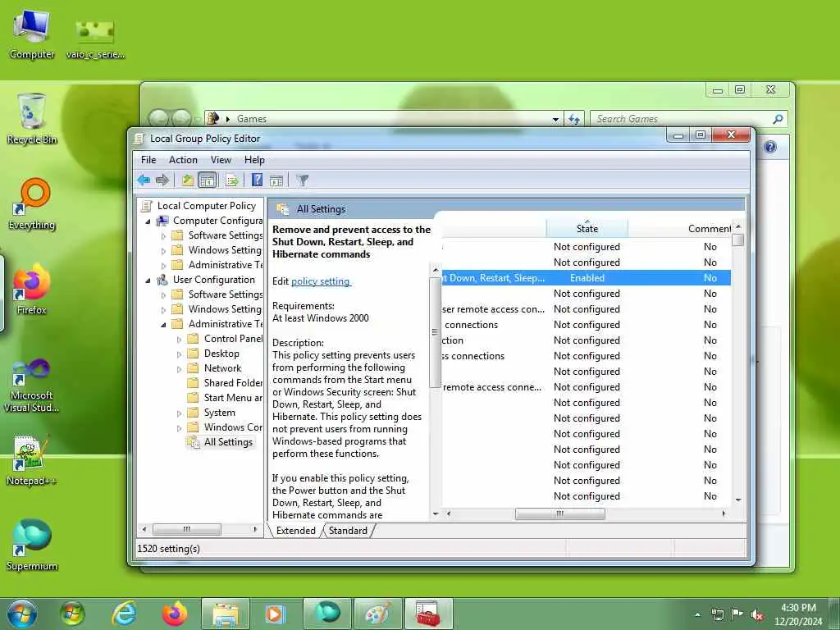Viewport: 840px width, 630px height.
Task: Open the View menu
Action: pos(221,160)
